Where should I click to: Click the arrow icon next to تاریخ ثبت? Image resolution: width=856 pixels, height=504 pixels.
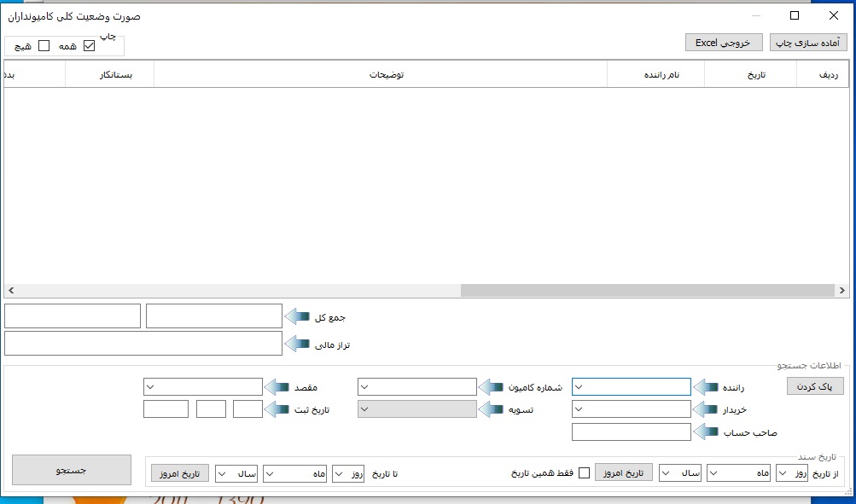coord(277,409)
